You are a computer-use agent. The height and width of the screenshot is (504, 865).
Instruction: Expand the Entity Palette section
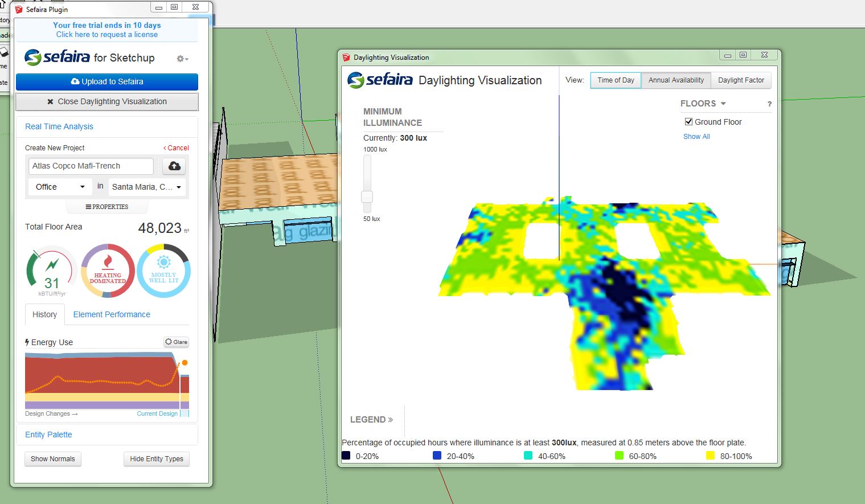(48, 435)
